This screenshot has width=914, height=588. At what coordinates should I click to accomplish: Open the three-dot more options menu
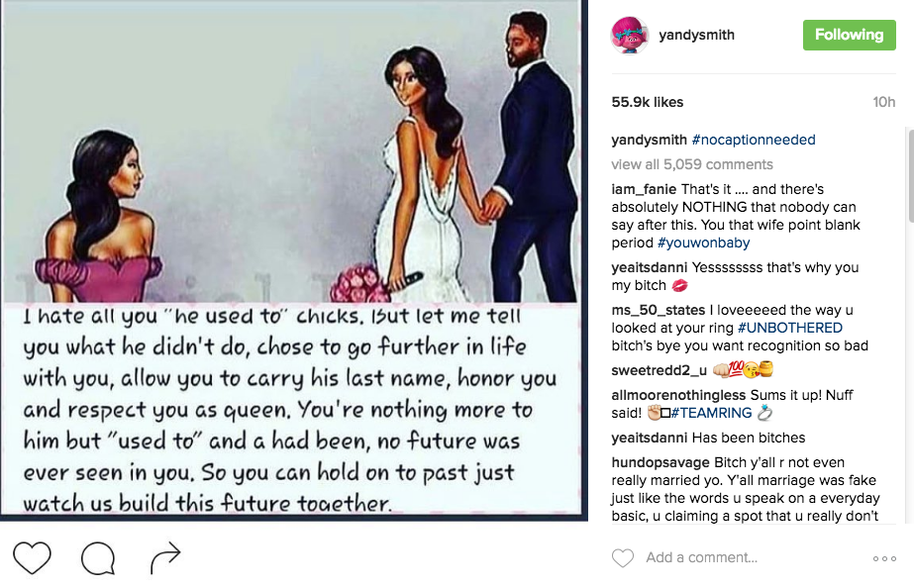point(884,559)
